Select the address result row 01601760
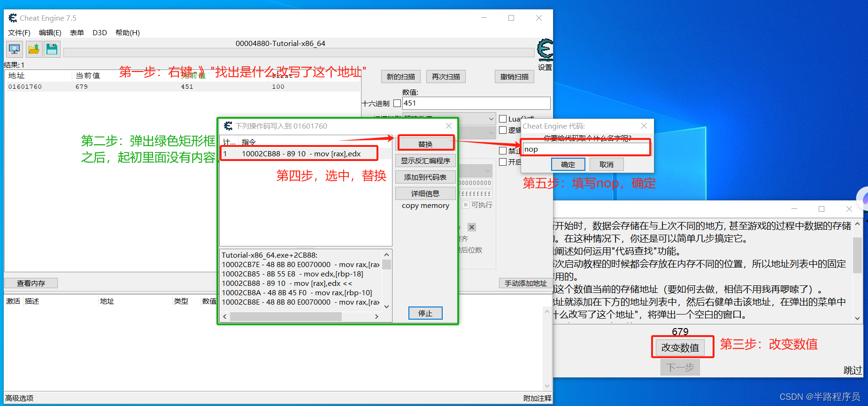868x406 pixels. pyautogui.click(x=182, y=86)
